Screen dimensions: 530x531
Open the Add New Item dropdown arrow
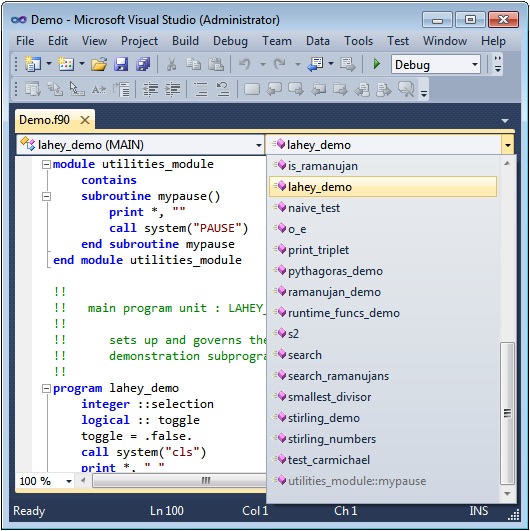coord(82,64)
